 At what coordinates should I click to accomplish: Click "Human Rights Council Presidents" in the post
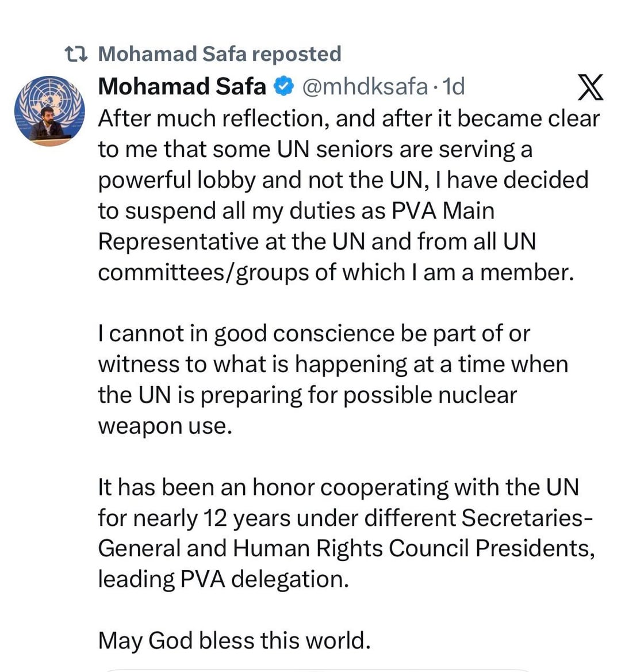pos(413,548)
